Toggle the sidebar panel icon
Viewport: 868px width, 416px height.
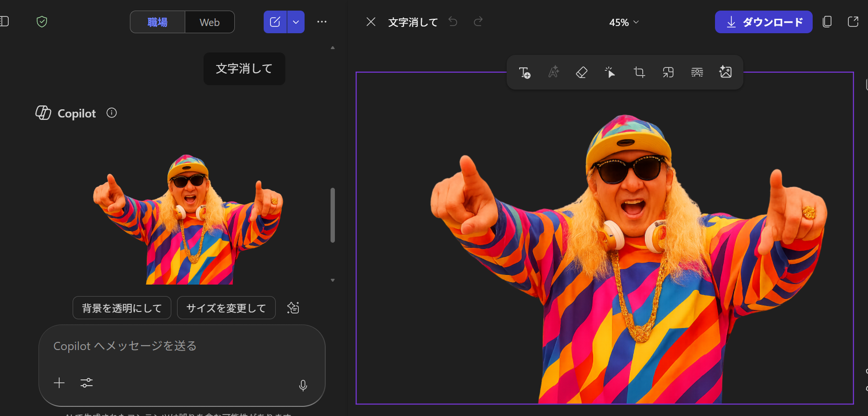(4, 21)
